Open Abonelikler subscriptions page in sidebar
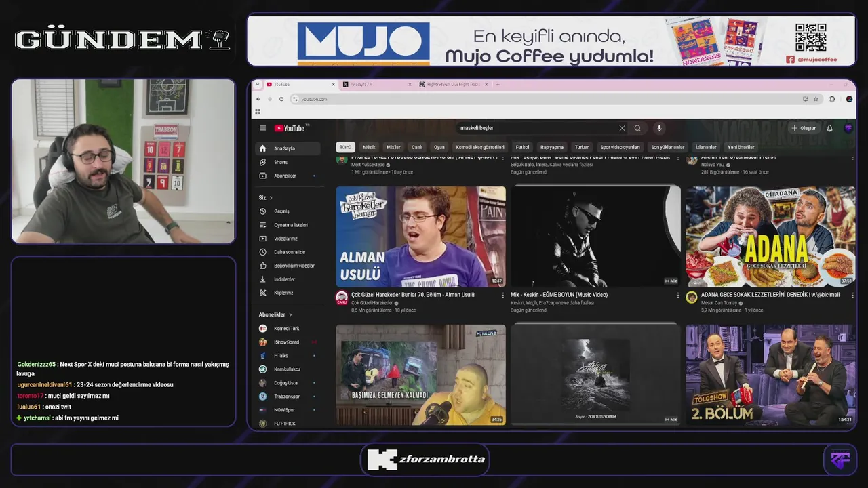 (288, 176)
